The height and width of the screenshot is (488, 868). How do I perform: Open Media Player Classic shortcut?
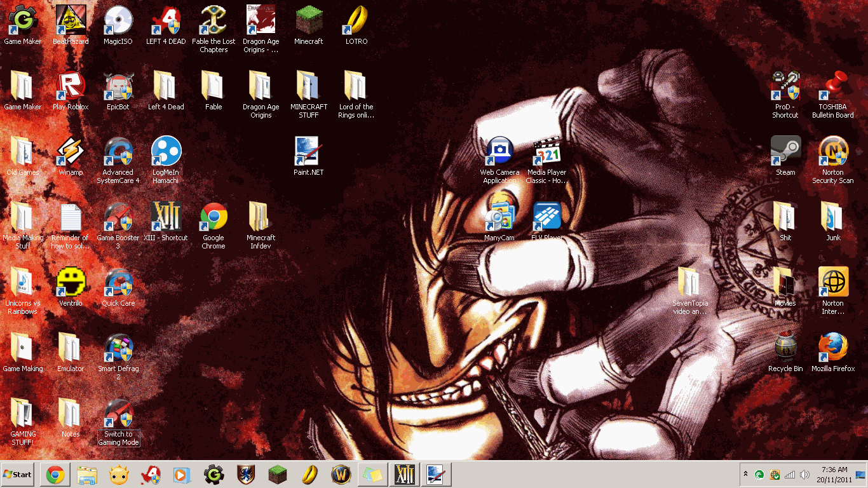click(x=547, y=152)
